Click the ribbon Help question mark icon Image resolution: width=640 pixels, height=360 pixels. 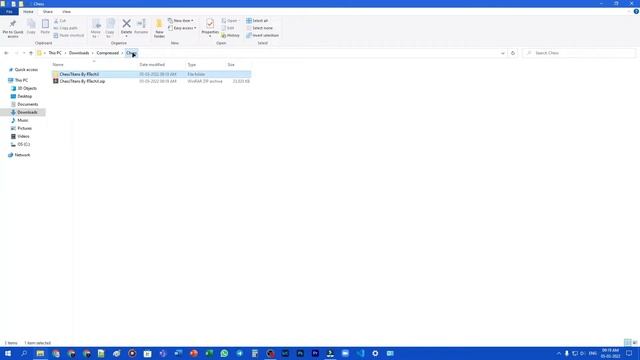pos(636,11)
